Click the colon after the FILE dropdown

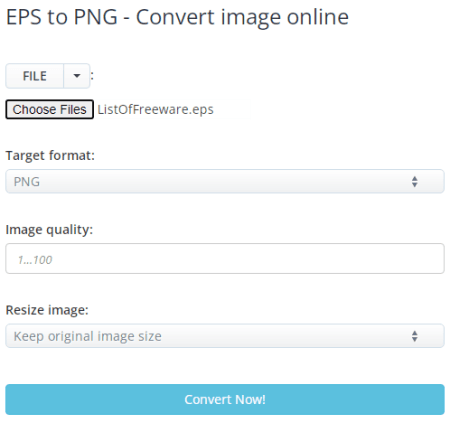pos(92,76)
